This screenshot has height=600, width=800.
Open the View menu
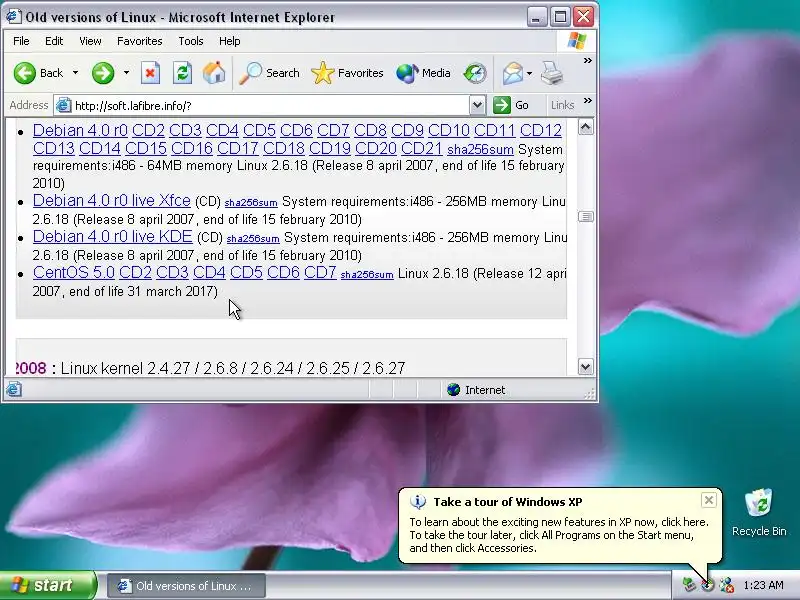pos(90,41)
